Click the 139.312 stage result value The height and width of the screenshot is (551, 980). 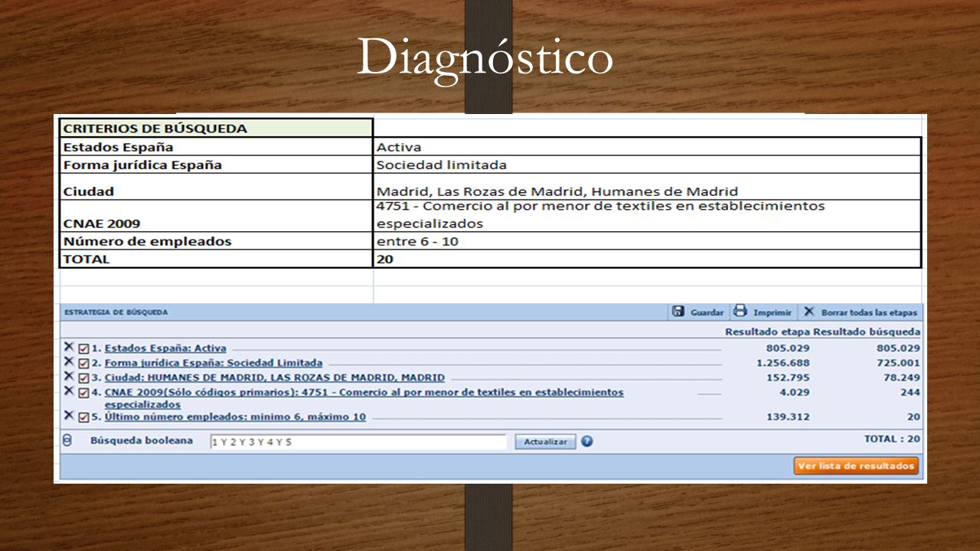pos(788,417)
